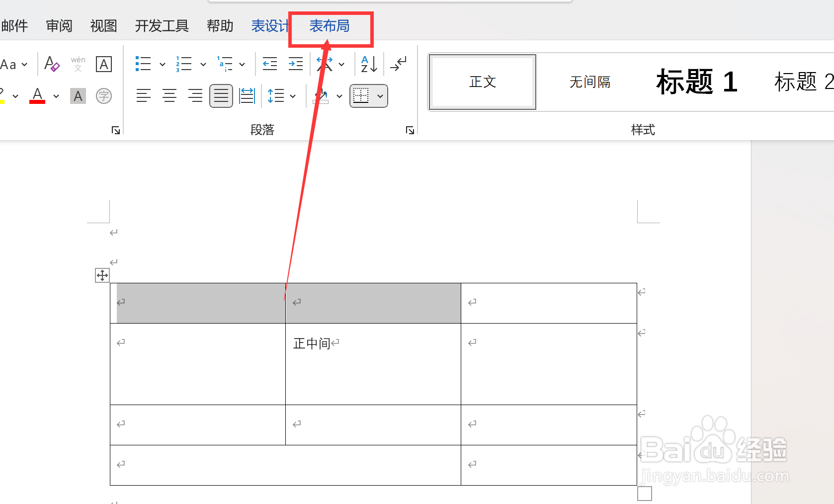Toggle center text alignment

coord(169,95)
